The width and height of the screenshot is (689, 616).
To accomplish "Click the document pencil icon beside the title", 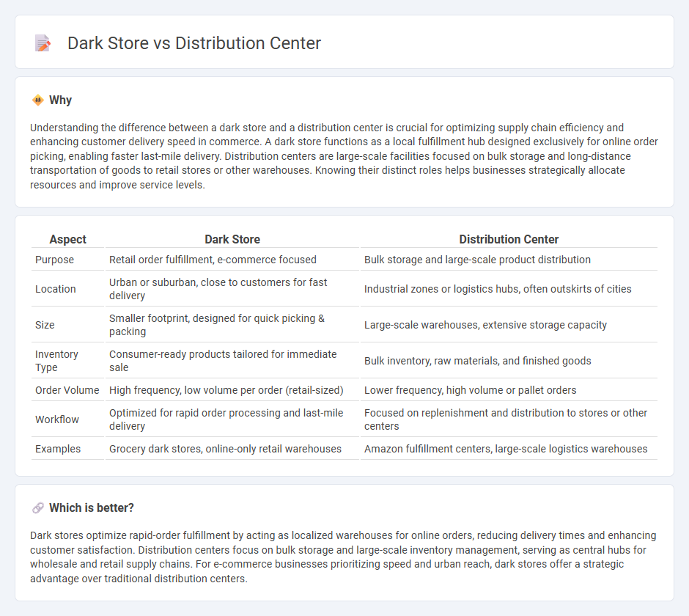I will click(43, 43).
